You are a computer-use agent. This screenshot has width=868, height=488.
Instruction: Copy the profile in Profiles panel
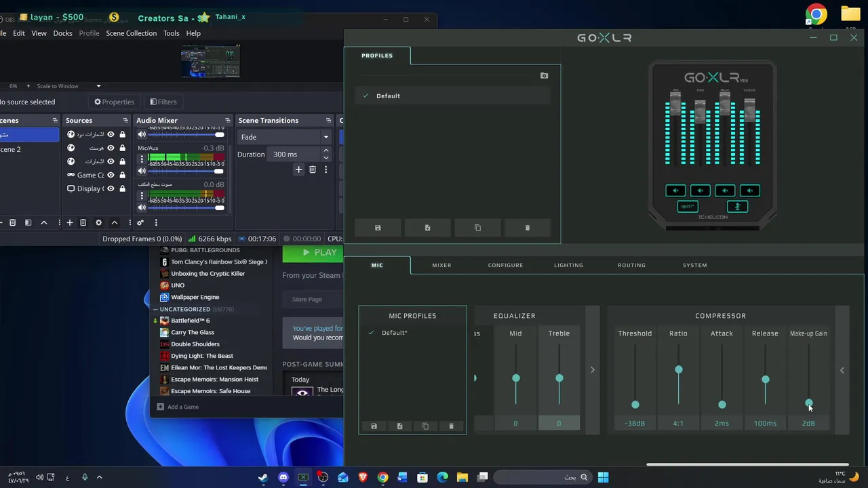point(477,228)
